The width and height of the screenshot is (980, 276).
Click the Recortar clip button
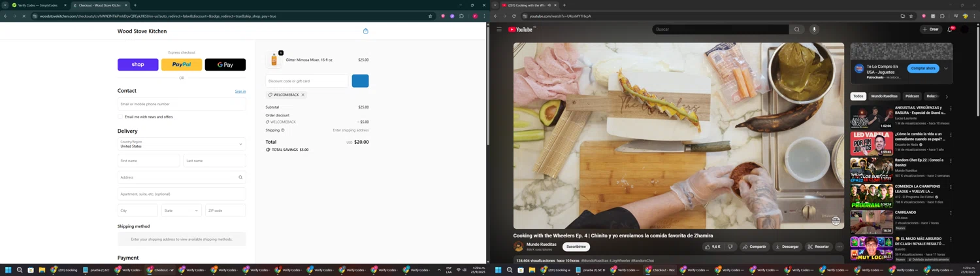click(x=818, y=247)
